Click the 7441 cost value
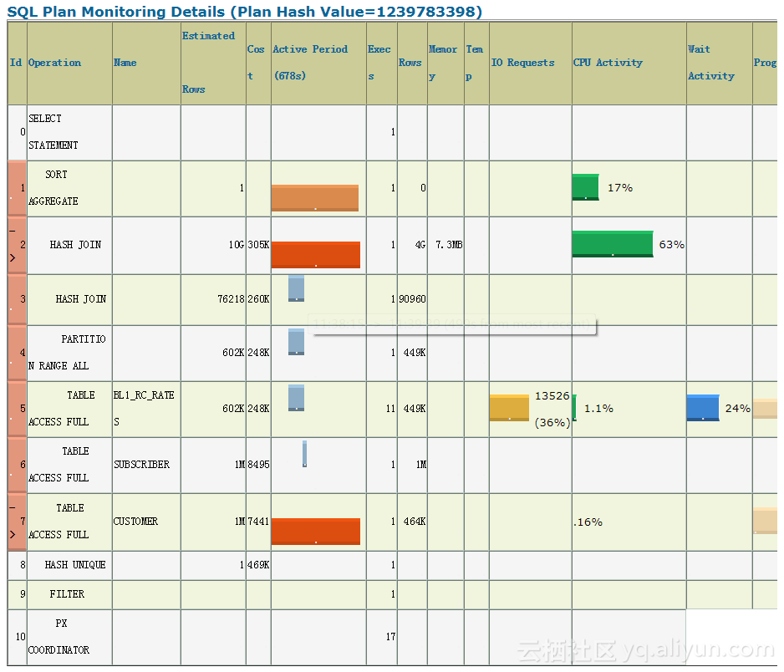The height and width of the screenshot is (672, 784). click(x=258, y=522)
